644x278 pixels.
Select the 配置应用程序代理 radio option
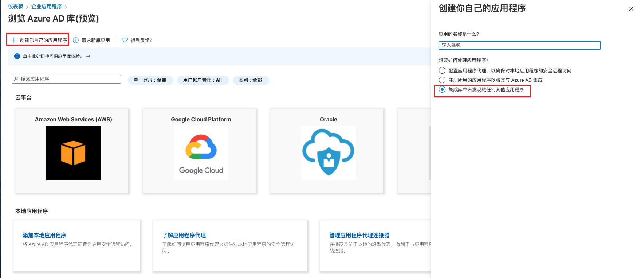coord(442,70)
